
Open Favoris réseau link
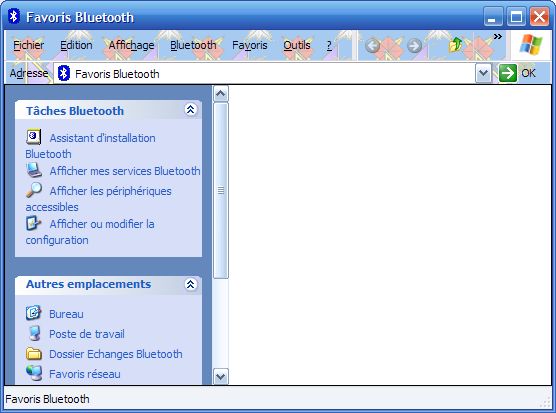coord(85,374)
